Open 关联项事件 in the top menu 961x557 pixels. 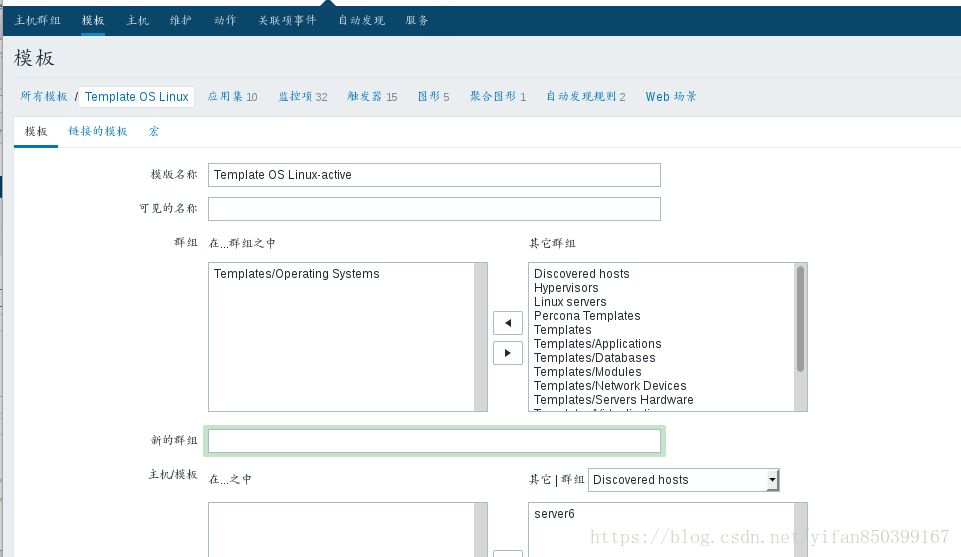pyautogui.click(x=287, y=20)
